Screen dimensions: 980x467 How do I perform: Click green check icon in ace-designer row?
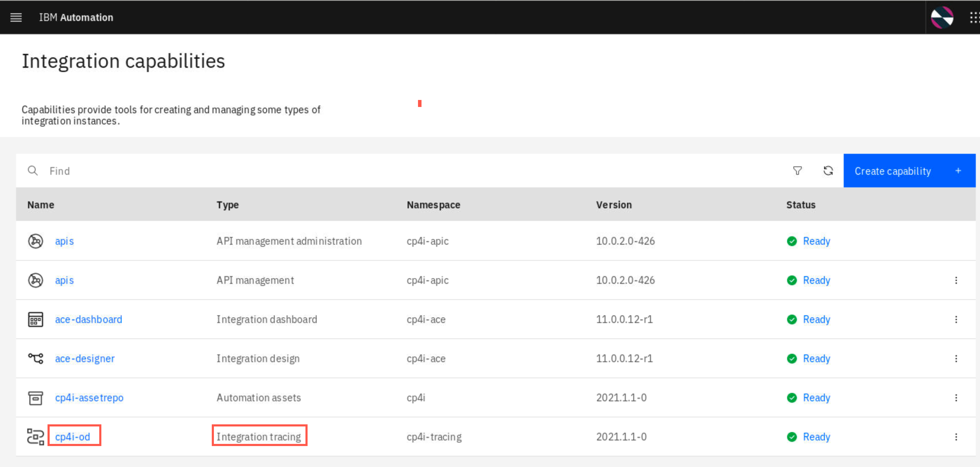point(792,359)
